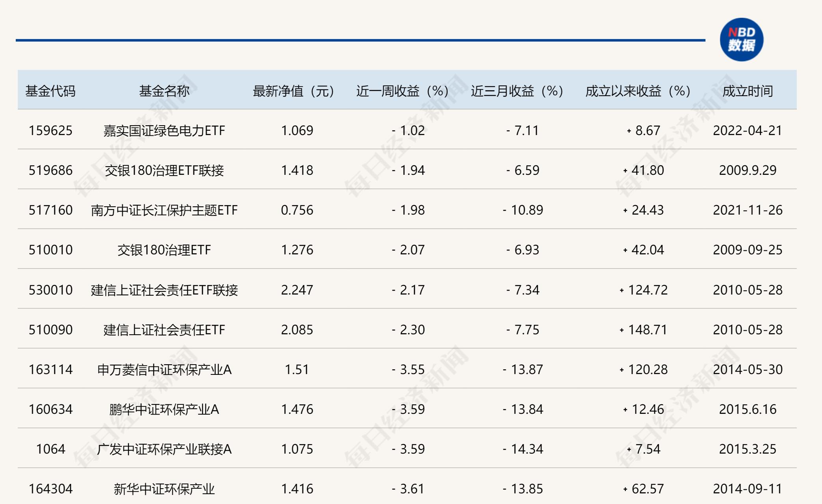The width and height of the screenshot is (822, 504).
Task: Click net value 1.51
Action: click(x=297, y=369)
